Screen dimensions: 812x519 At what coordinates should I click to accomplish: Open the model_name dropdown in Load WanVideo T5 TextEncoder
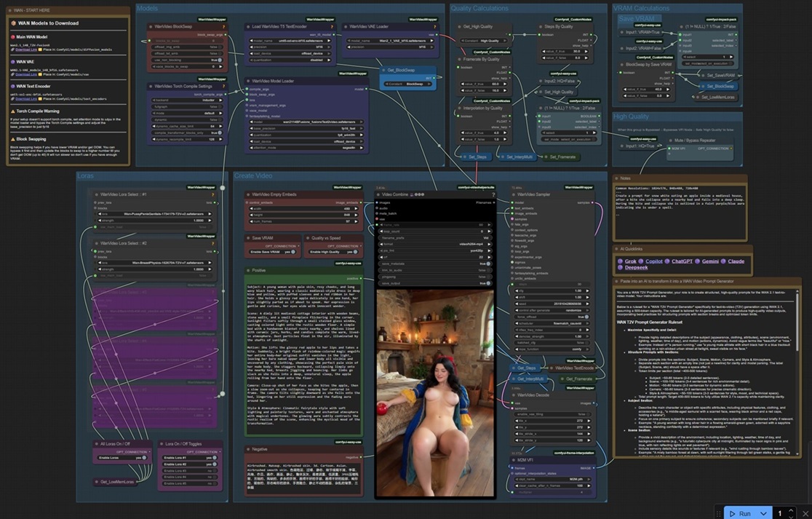290,41
